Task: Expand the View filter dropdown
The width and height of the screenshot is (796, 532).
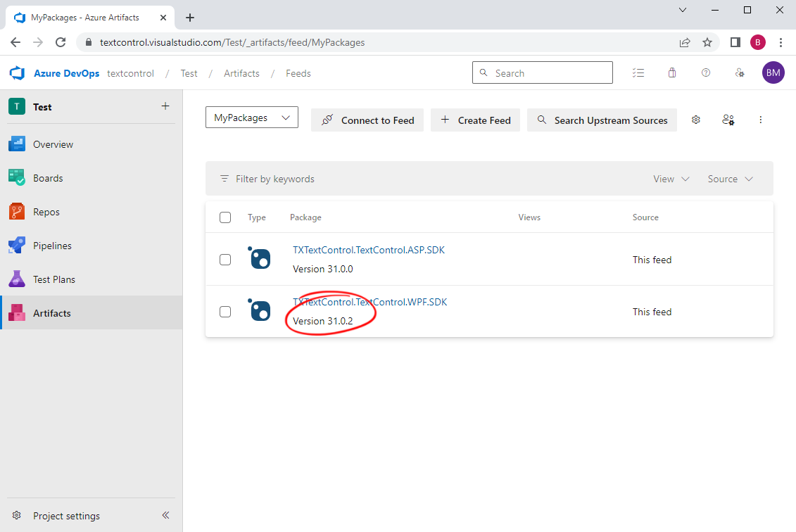Action: coord(671,179)
